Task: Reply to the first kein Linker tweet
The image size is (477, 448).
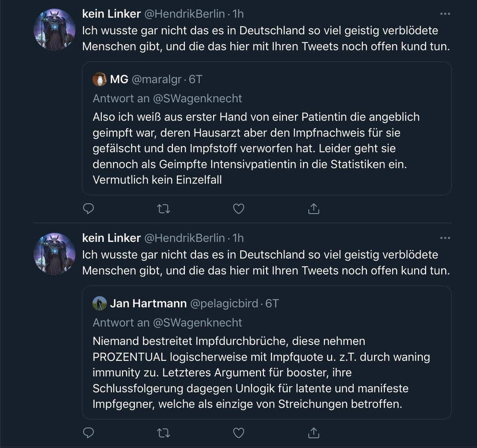Action: (88, 208)
